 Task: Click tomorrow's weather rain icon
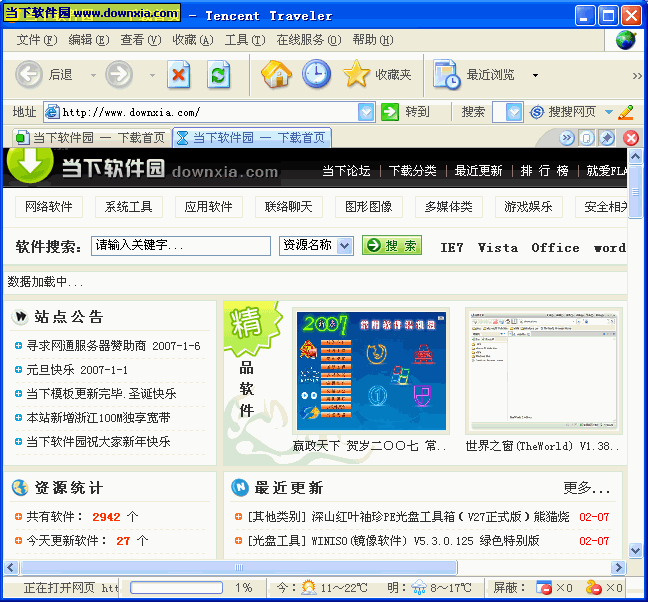419,588
